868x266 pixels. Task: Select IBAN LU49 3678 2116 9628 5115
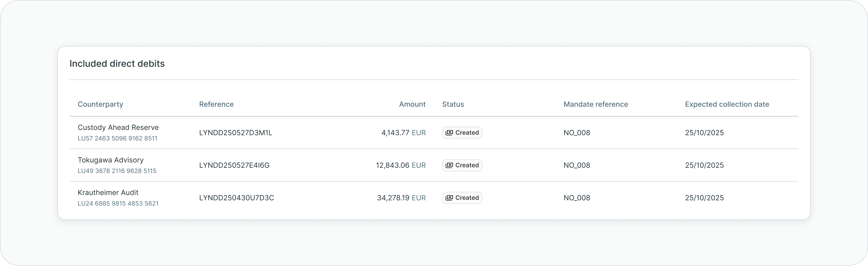[117, 171]
